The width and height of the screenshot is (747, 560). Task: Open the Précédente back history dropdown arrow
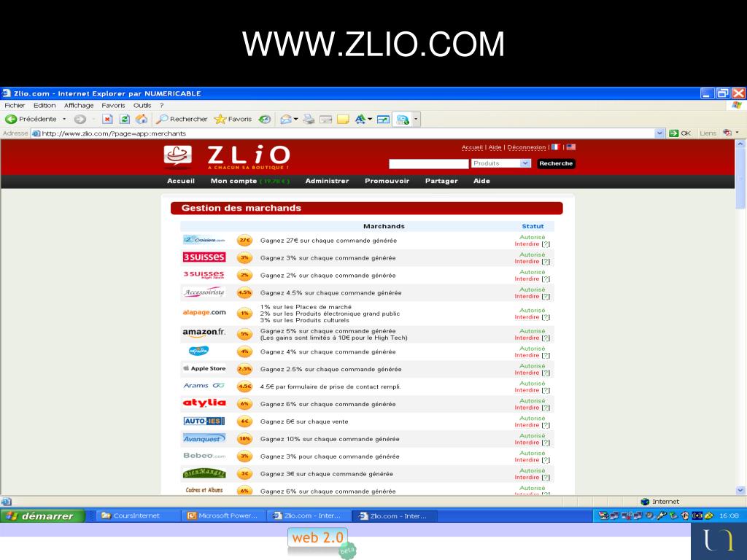tap(64, 119)
